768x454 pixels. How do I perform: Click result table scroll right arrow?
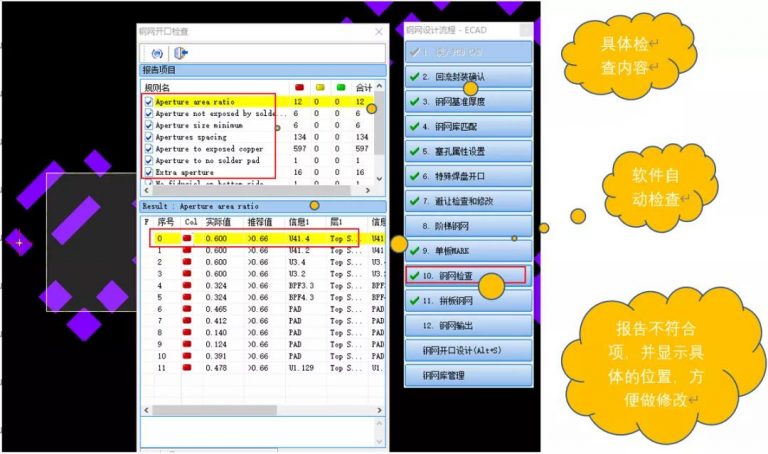pyautogui.click(x=380, y=410)
